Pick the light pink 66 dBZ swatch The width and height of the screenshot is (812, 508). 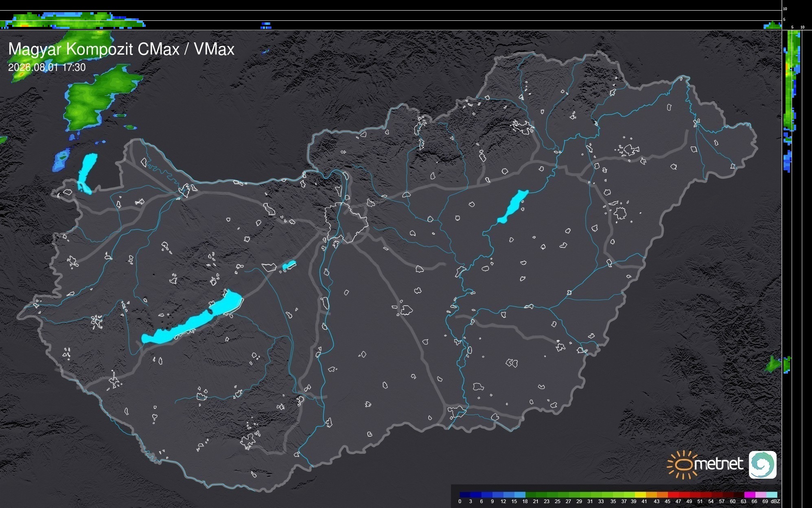click(761, 495)
